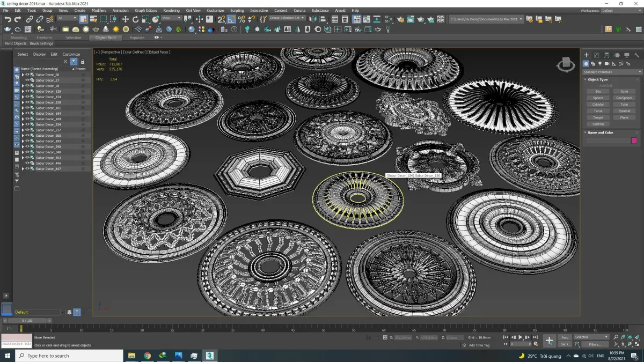Click the magenta object color swatch
The width and height of the screenshot is (644, 362).
634,141
